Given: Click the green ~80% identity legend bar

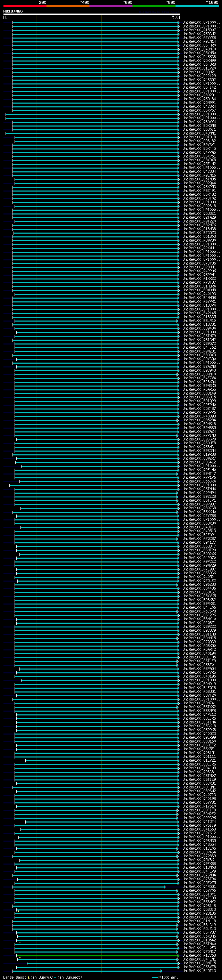Looking at the screenshot, I should (154, 6).
